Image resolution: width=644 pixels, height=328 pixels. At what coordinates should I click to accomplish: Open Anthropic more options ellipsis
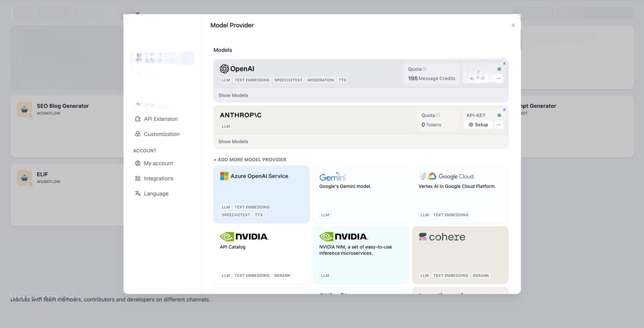(499, 125)
